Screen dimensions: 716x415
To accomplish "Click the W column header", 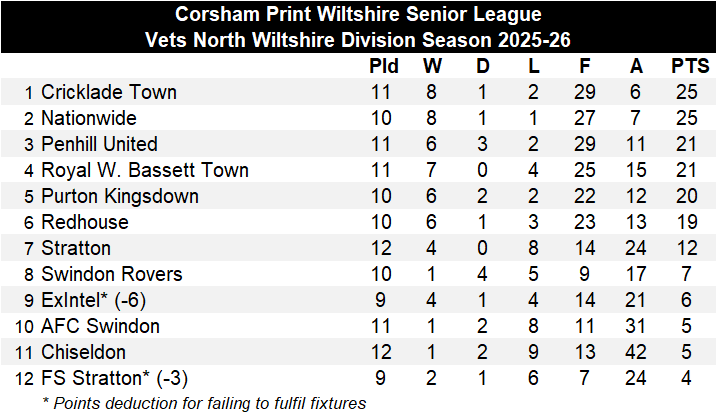I will [433, 67].
